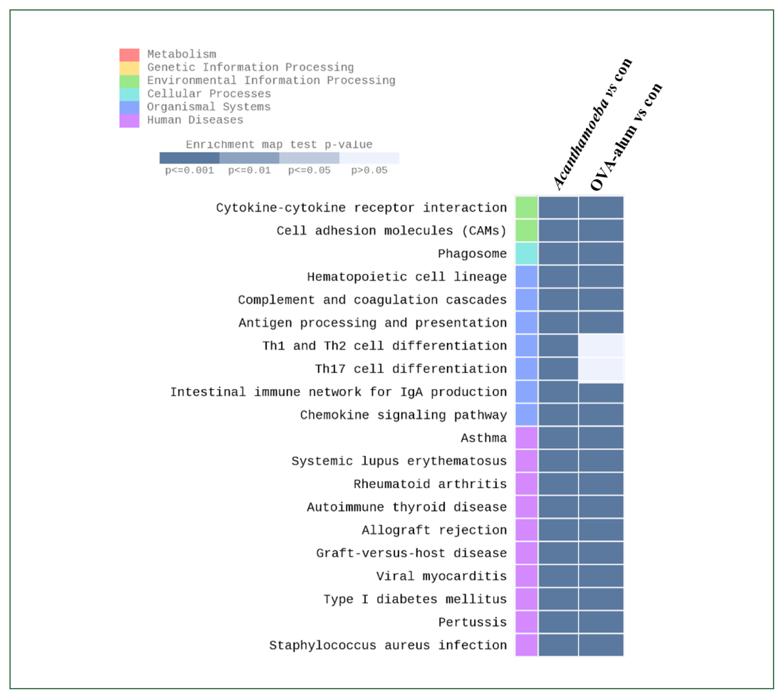Image resolution: width=784 pixels, height=699 pixels.
Task: Select the Staphylococcus aureus infection row label
Action: click(388, 645)
